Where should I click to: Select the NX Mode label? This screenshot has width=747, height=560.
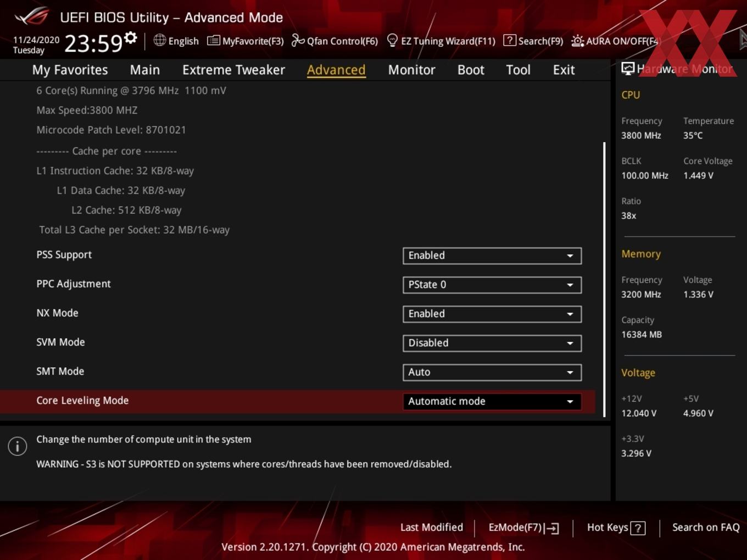[57, 313]
